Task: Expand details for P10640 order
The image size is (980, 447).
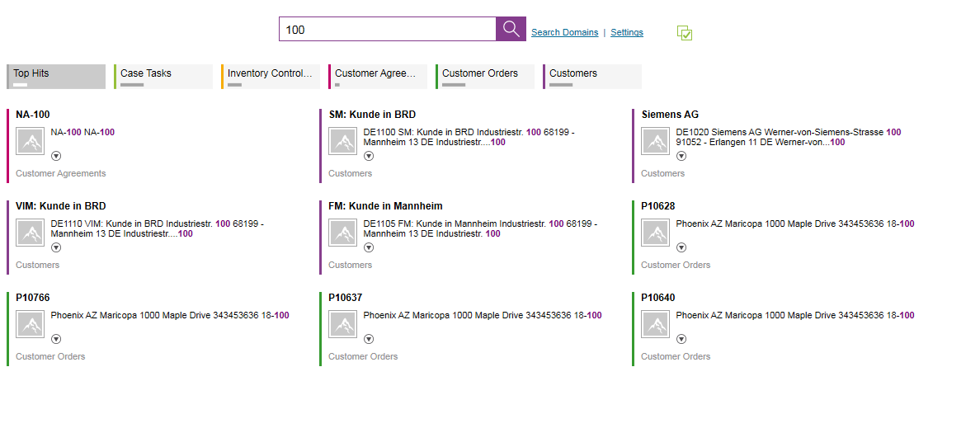Action: (681, 339)
